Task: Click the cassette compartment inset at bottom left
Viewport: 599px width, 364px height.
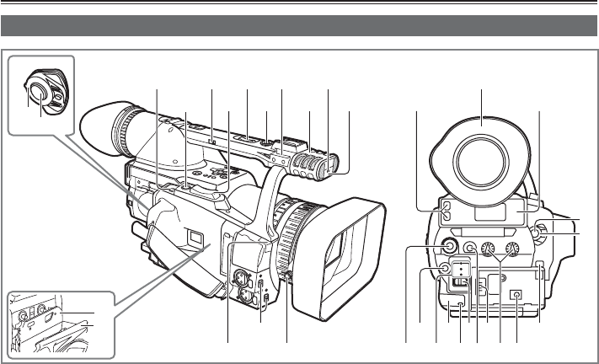Action: 61,325
